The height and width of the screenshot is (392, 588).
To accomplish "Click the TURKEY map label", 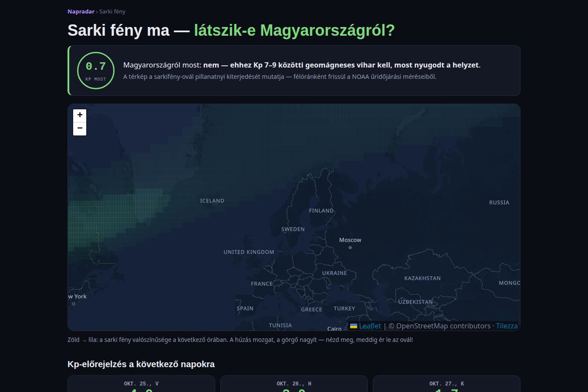I will click(345, 308).
